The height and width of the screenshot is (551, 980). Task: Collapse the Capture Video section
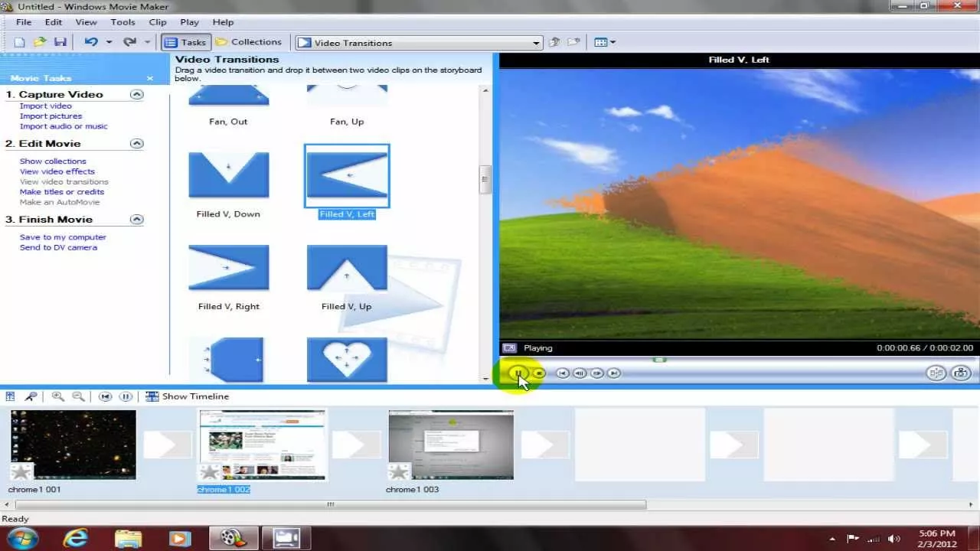136,95
